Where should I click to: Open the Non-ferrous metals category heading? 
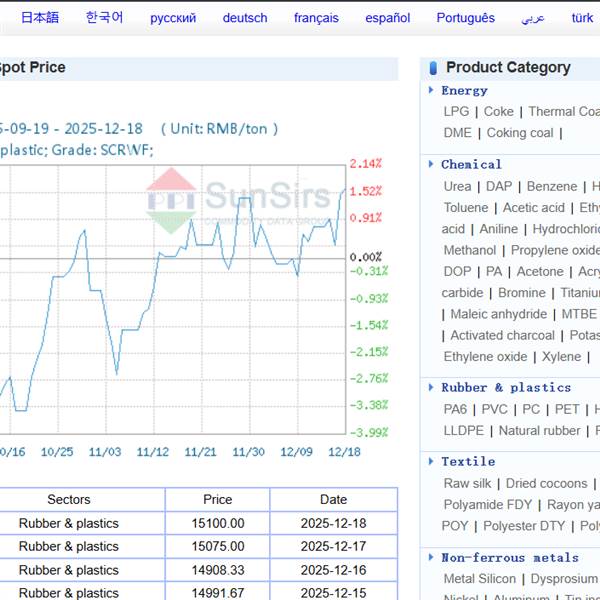pyautogui.click(x=509, y=558)
